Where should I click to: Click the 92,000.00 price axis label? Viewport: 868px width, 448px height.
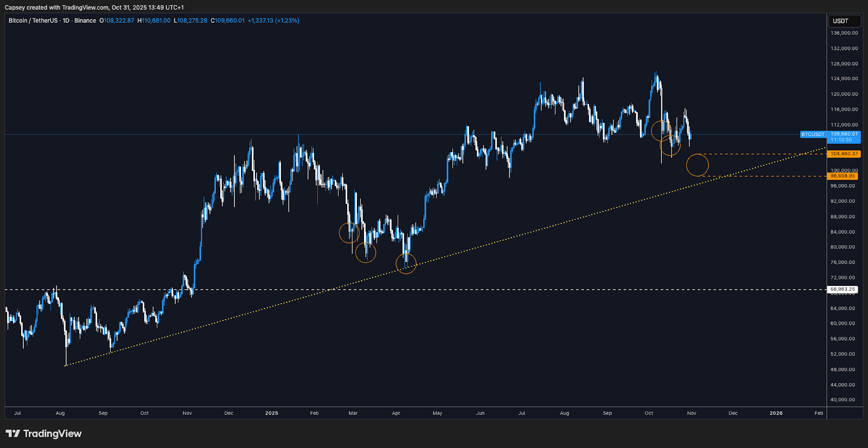click(843, 201)
